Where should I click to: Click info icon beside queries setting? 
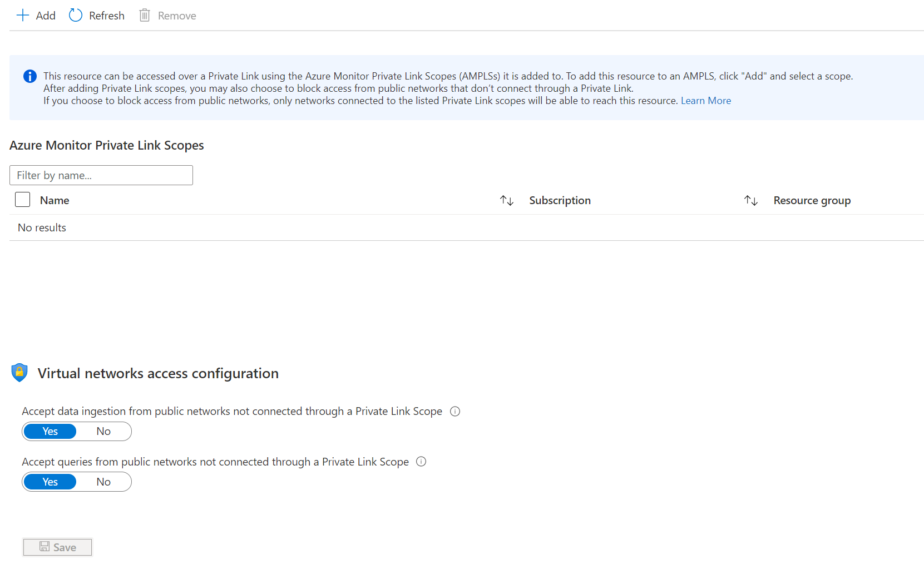421,462
